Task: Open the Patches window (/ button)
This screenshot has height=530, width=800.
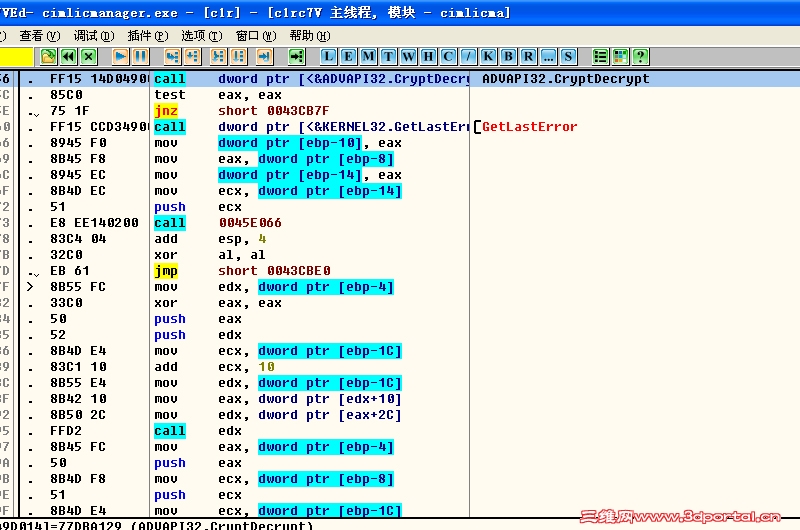Action: [468, 56]
